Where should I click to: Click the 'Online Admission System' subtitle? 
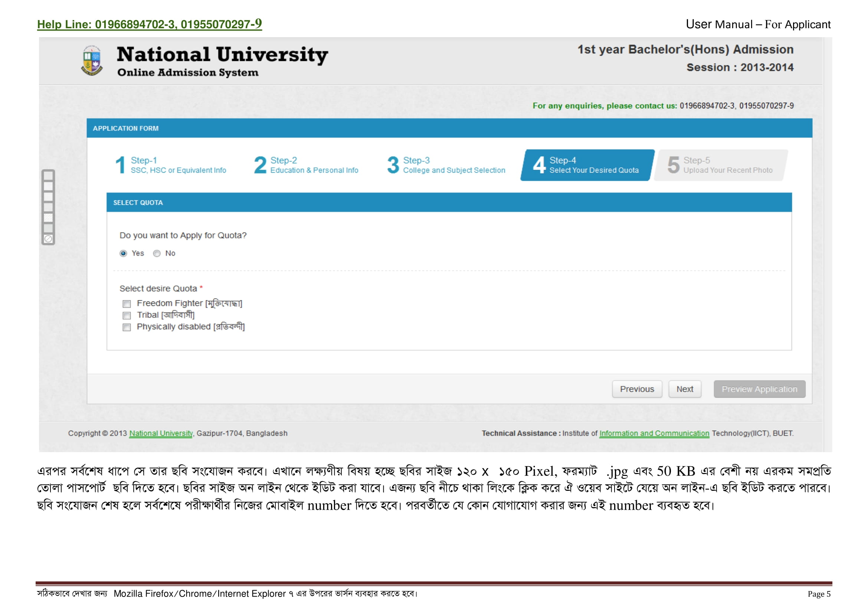[x=188, y=72]
